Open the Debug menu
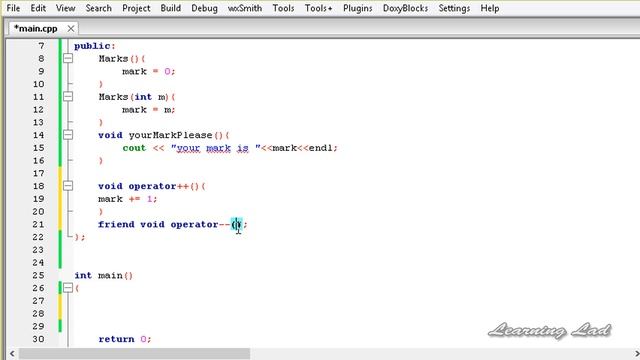This screenshot has width=640, height=360. [x=204, y=8]
